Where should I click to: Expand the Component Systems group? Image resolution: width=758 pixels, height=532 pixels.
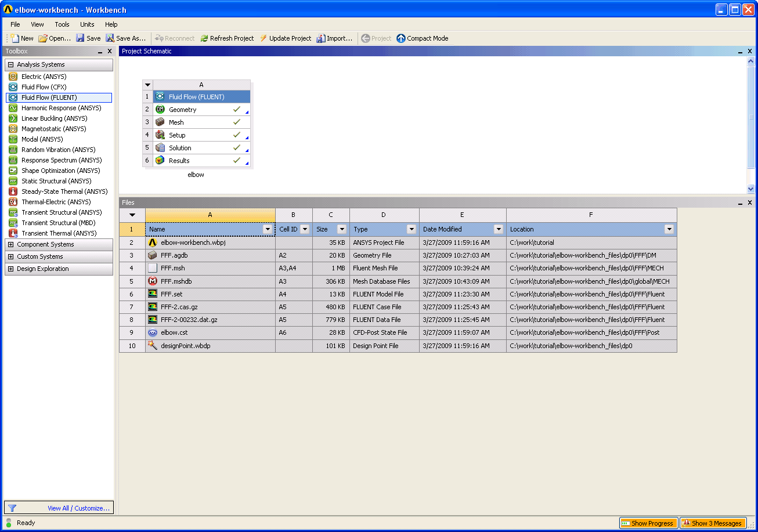click(x=10, y=245)
